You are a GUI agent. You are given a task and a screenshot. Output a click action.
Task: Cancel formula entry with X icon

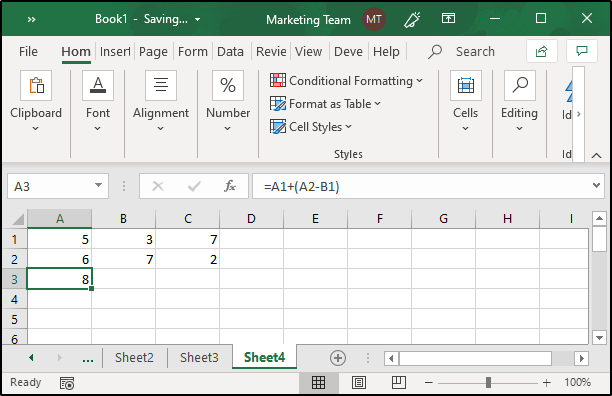tap(158, 186)
